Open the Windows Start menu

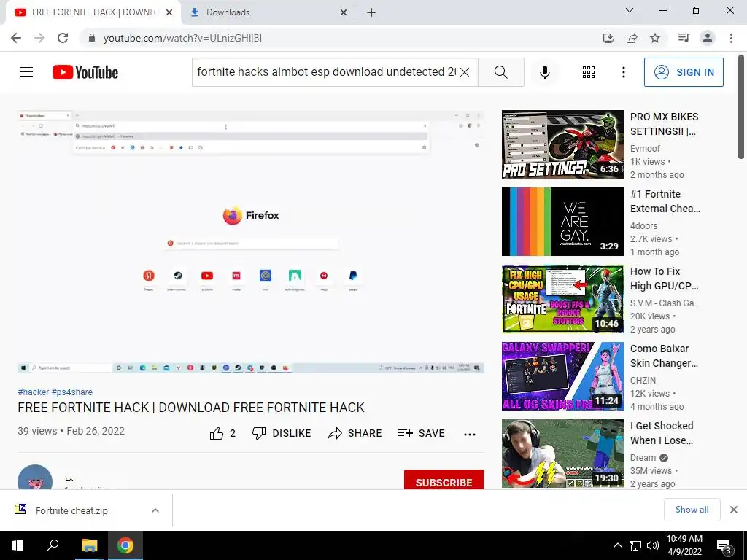[18, 545]
